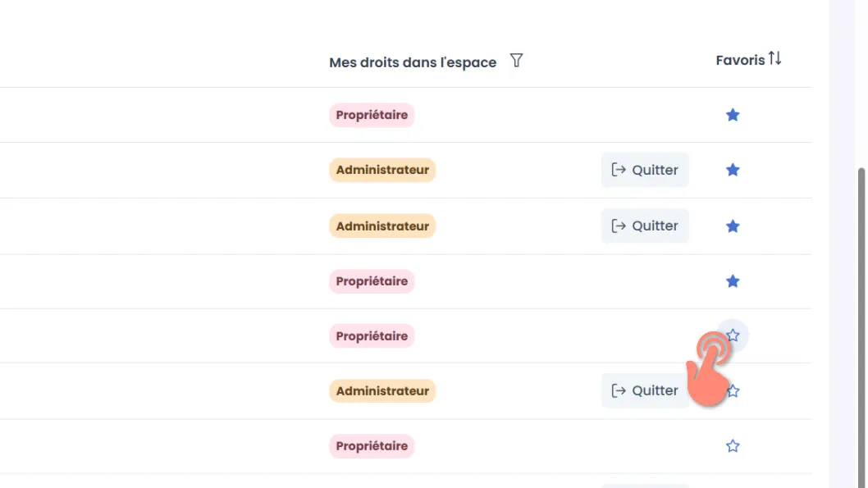Mark the third Administrateur row as favorite
The image size is (868, 488).
(x=733, y=391)
